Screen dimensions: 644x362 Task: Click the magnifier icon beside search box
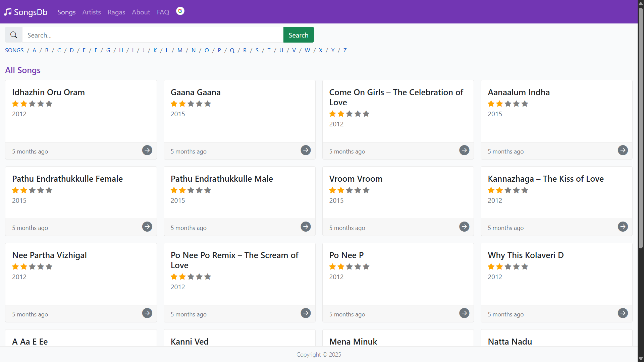[14, 35]
